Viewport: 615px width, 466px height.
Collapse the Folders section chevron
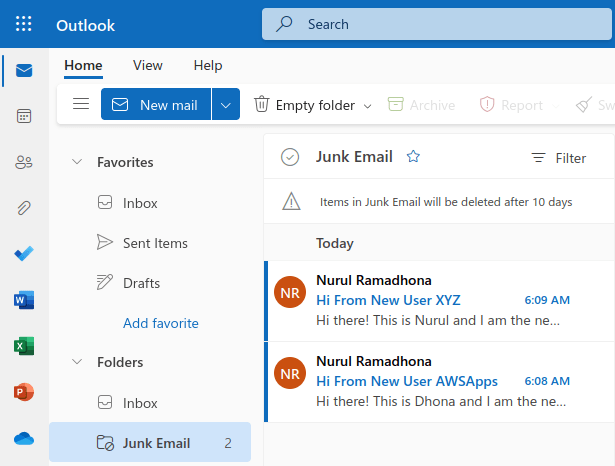point(77,361)
